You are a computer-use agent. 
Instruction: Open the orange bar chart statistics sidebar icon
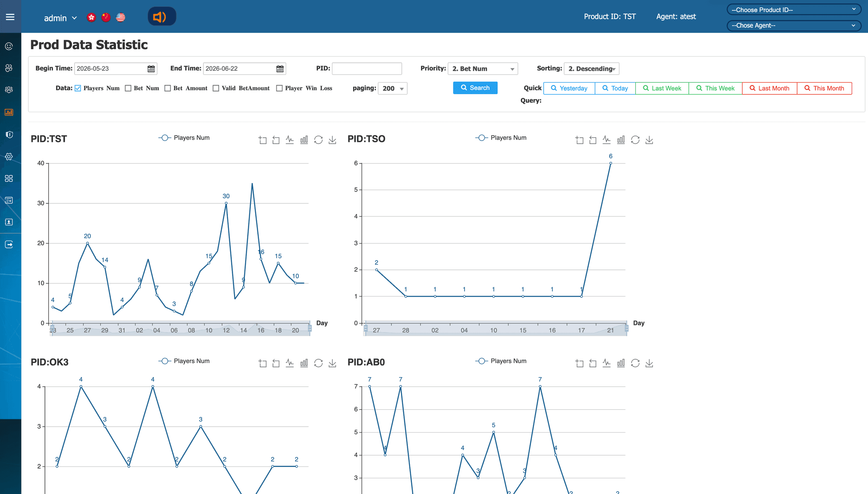point(9,112)
